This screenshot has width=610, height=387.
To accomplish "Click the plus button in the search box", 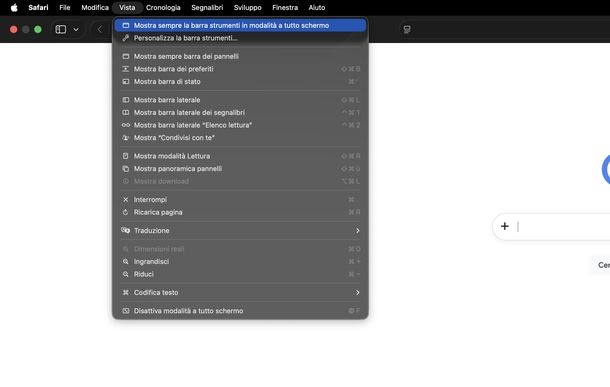I will pos(505,226).
